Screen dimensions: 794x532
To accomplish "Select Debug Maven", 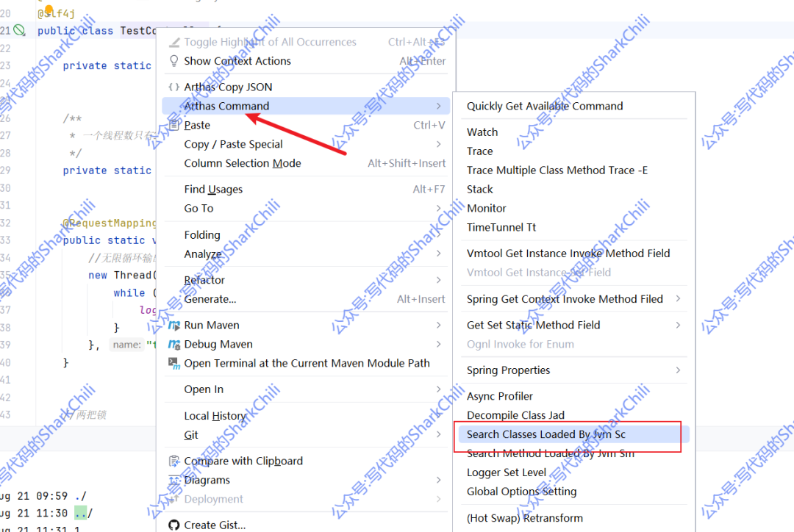I will [306, 344].
